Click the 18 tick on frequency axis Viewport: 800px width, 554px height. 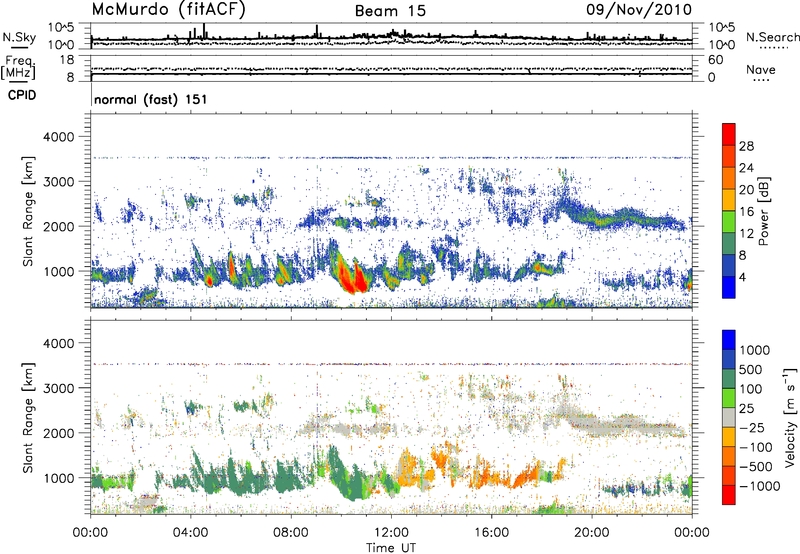tap(66, 60)
